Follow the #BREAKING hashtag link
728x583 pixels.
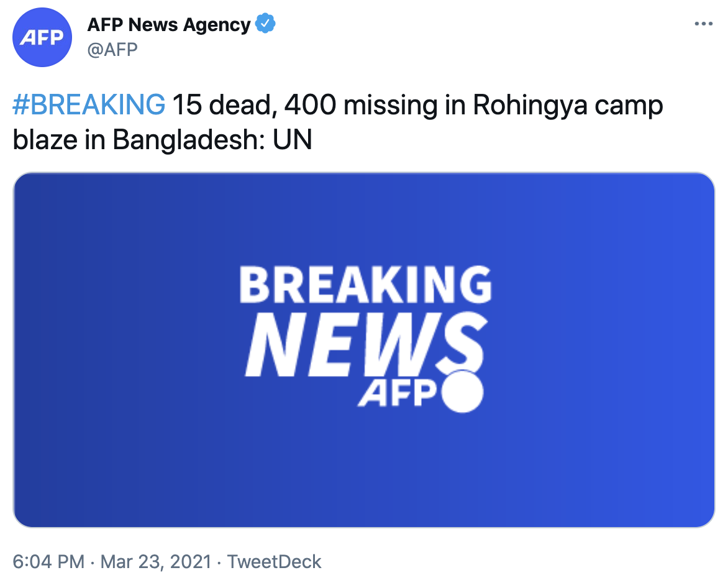pyautogui.click(x=89, y=106)
